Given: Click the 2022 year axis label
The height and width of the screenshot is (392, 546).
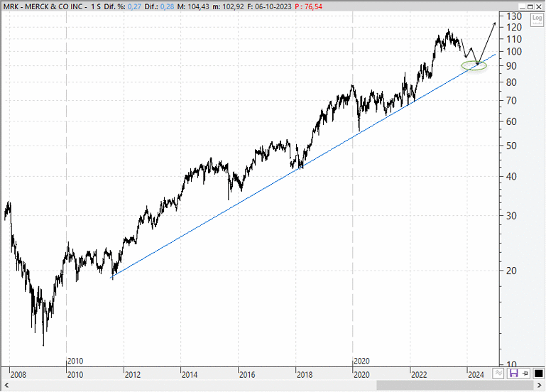Looking at the screenshot, I should pos(419,375).
